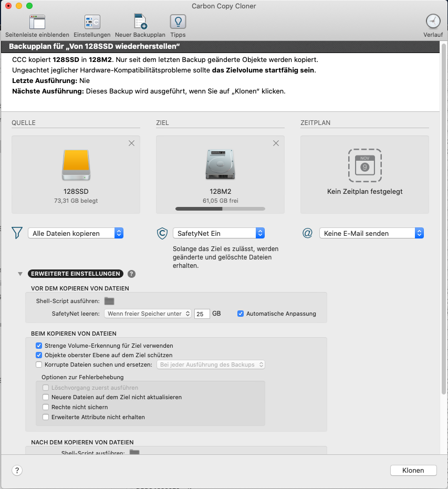
Task: Click the 128M2 destination hard drive icon
Action: 220,164
